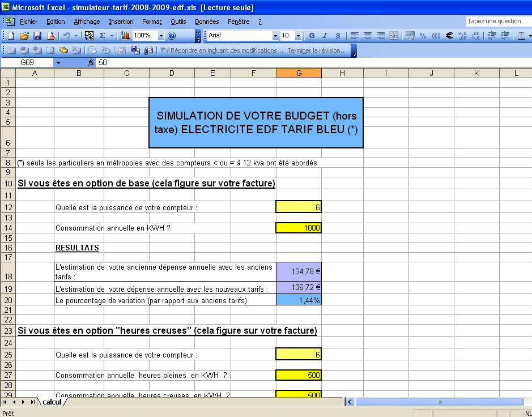Create a new workbook with the blank page icon
Viewport: 532px width, 417px height.
point(11,36)
